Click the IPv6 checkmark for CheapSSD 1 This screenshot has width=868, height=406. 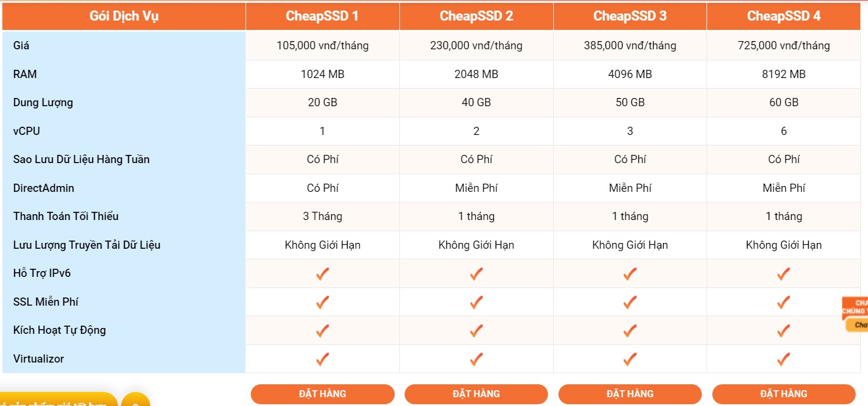click(322, 274)
